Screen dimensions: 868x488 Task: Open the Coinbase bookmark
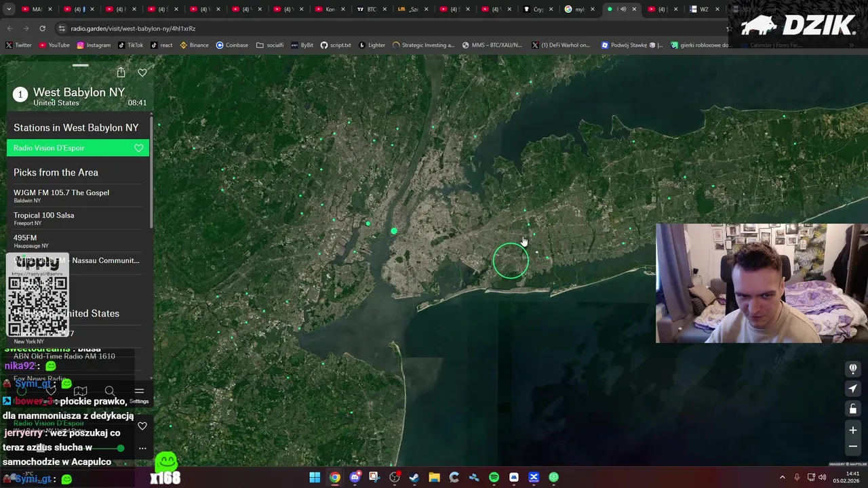(232, 45)
